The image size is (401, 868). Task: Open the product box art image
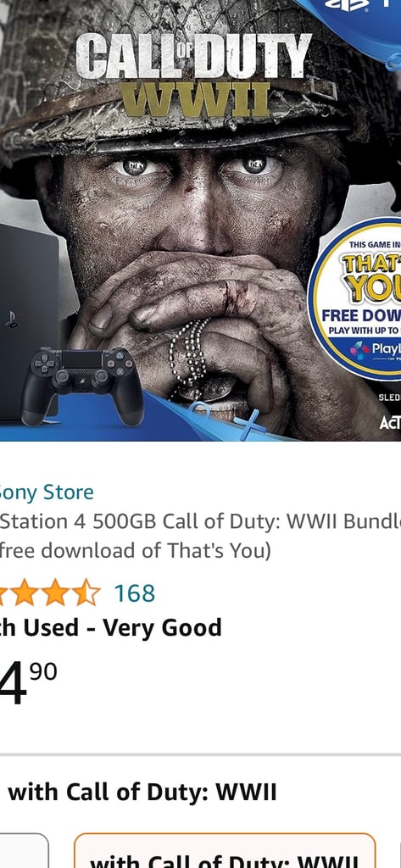tap(200, 220)
